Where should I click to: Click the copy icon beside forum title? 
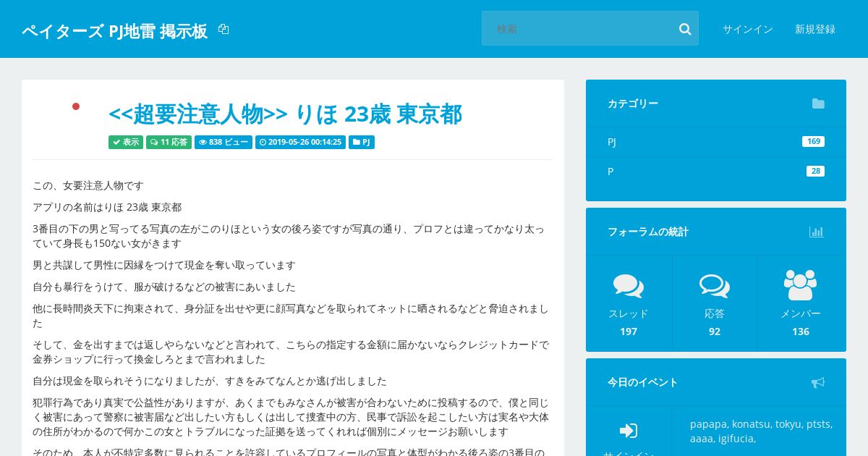click(x=224, y=30)
